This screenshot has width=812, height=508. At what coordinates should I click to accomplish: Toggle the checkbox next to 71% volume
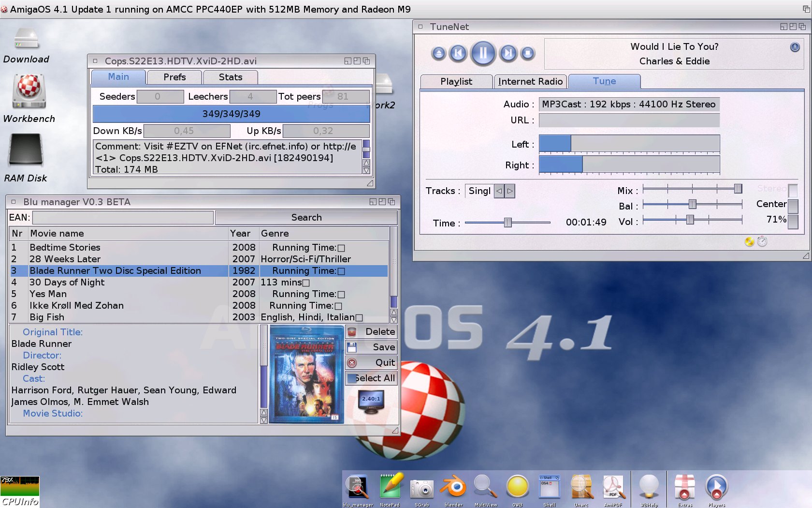click(793, 221)
